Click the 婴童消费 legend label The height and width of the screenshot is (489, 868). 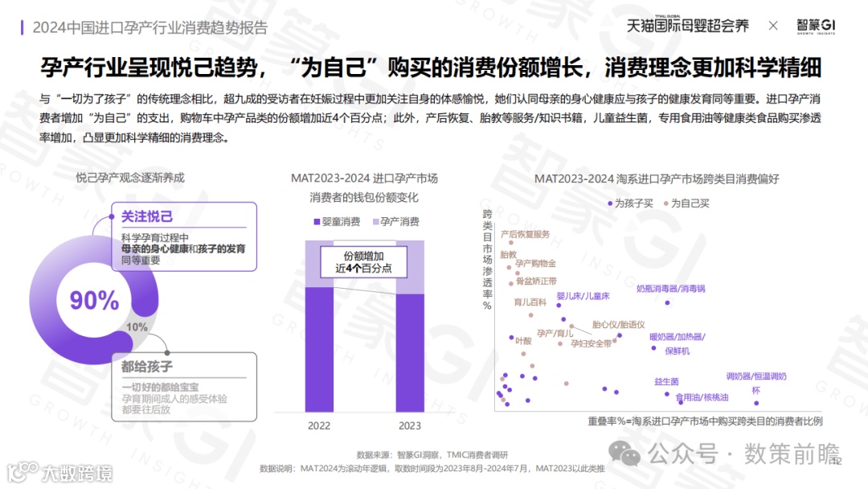[341, 221]
